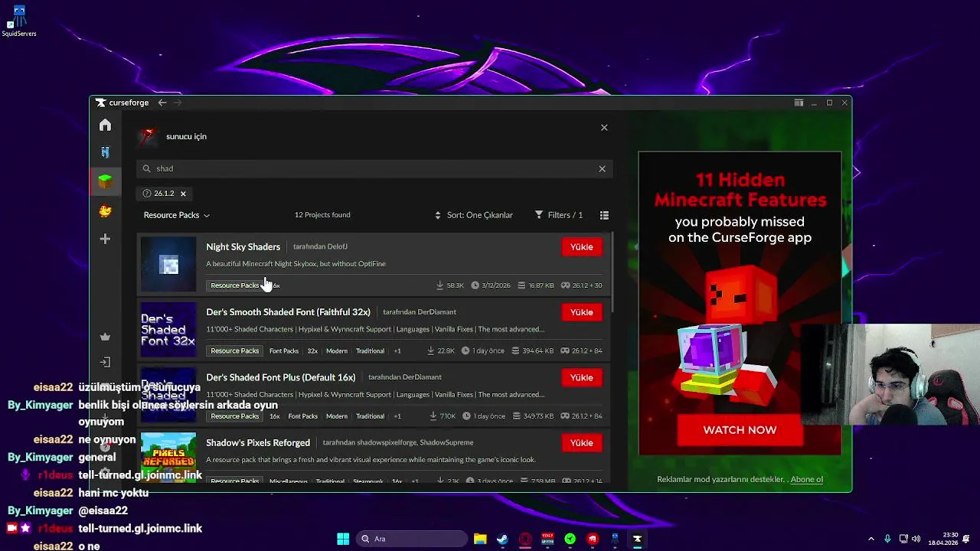Image resolution: width=980 pixels, height=551 pixels.
Task: Install Night Sky Shaders with Yükle
Action: point(582,246)
